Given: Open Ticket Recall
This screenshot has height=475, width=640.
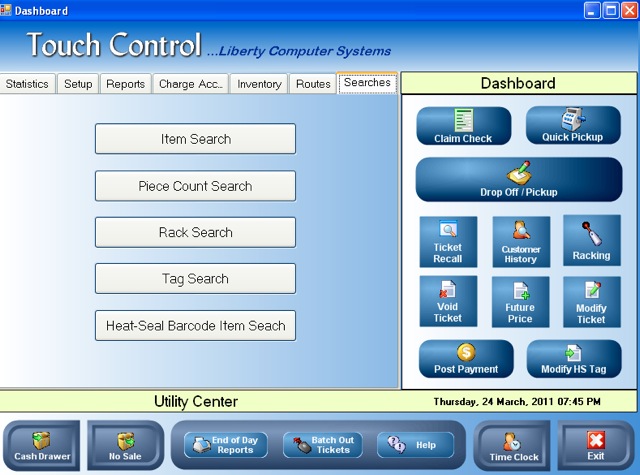Looking at the screenshot, I should tap(447, 242).
